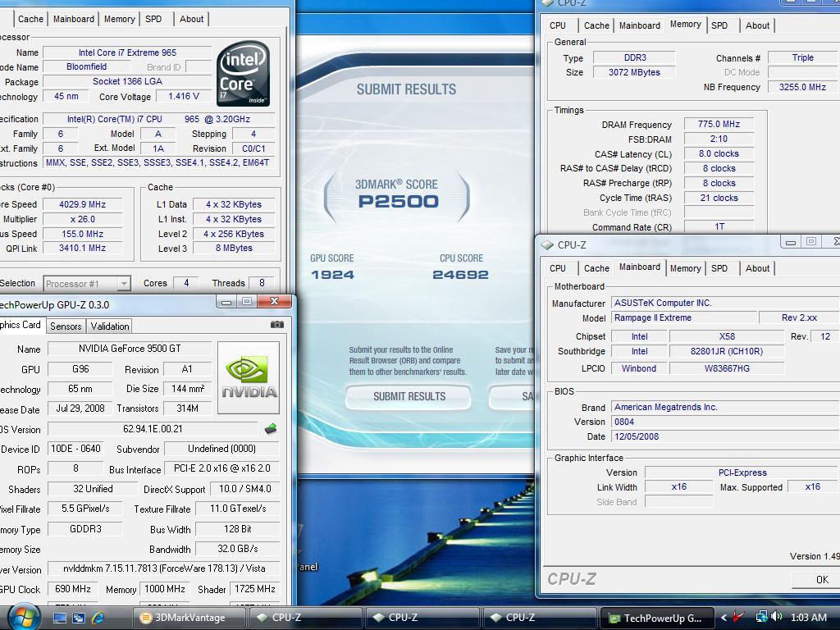Click GPU score 1924 in 3DMark
The height and width of the screenshot is (630, 840).
pyautogui.click(x=332, y=275)
